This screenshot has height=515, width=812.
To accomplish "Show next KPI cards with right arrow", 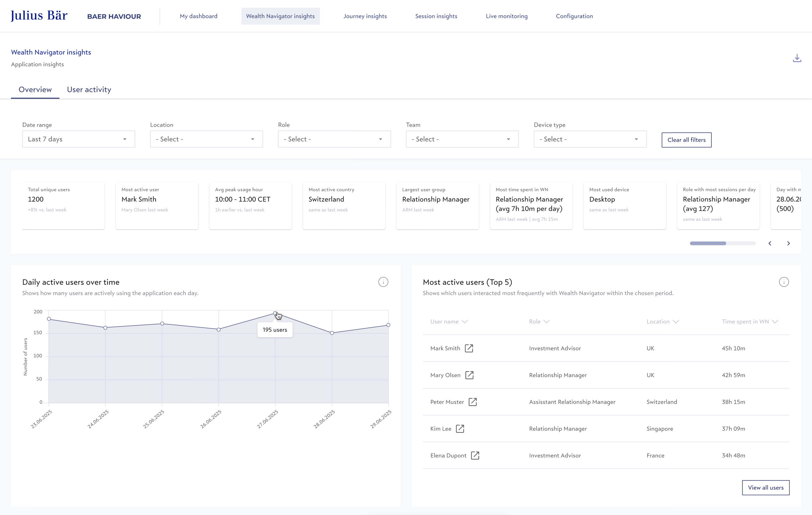I will coord(788,243).
